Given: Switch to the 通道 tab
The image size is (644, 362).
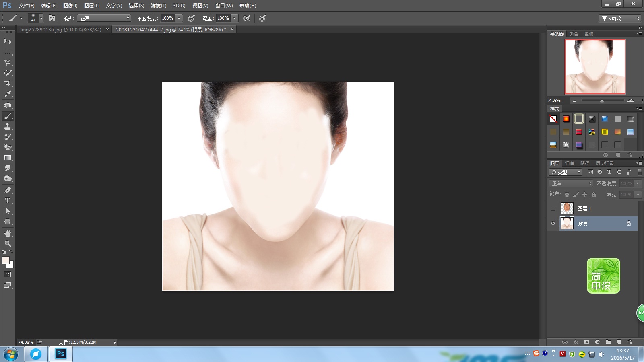Looking at the screenshot, I should pyautogui.click(x=570, y=163).
